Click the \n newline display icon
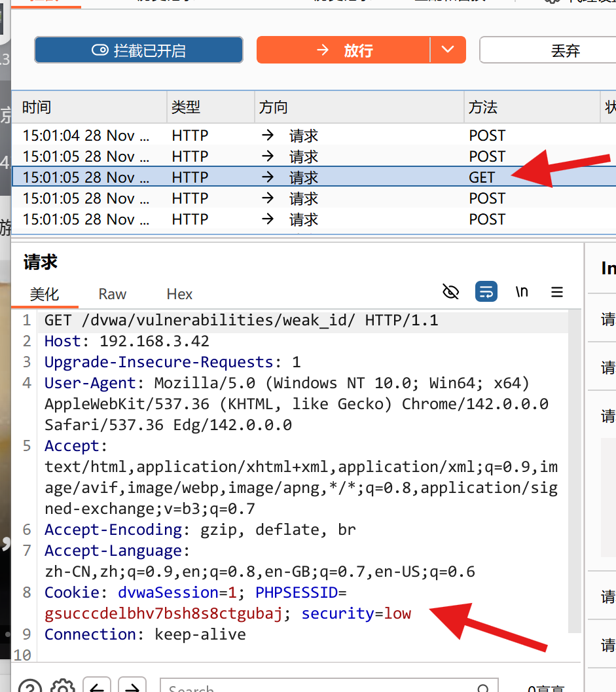Image resolution: width=616 pixels, height=692 pixels. 522,292
